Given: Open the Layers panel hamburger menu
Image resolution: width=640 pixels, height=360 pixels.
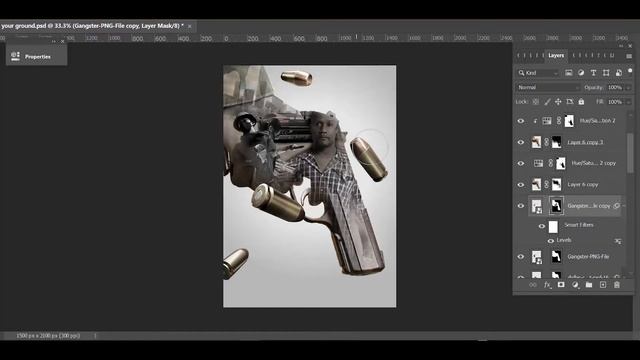Looking at the screenshot, I should (x=629, y=56).
